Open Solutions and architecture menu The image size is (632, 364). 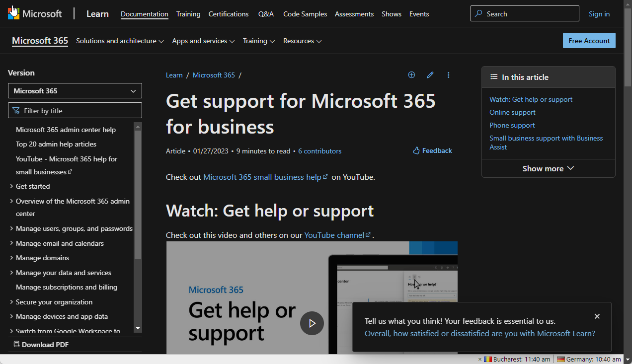pos(120,41)
